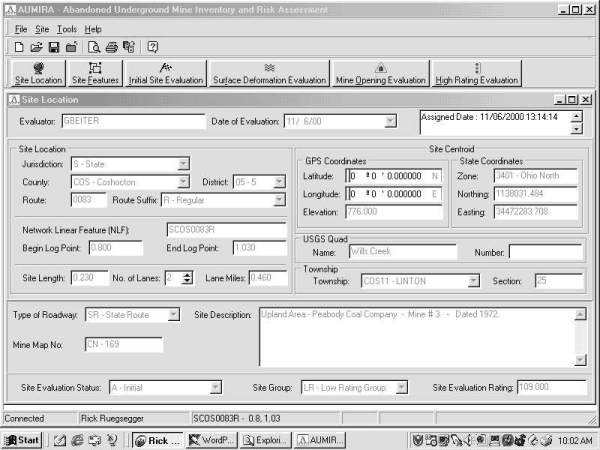Expand the Date of Evaluation dropdown

click(x=390, y=122)
